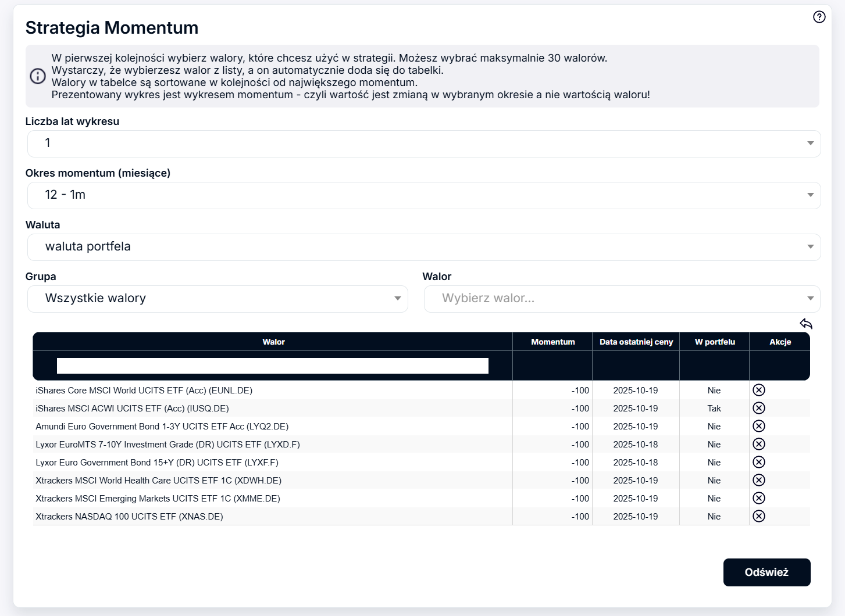This screenshot has height=616, width=845.
Task: Remove Xtrackers MSCI Emerging Markets row
Action: pos(758,498)
